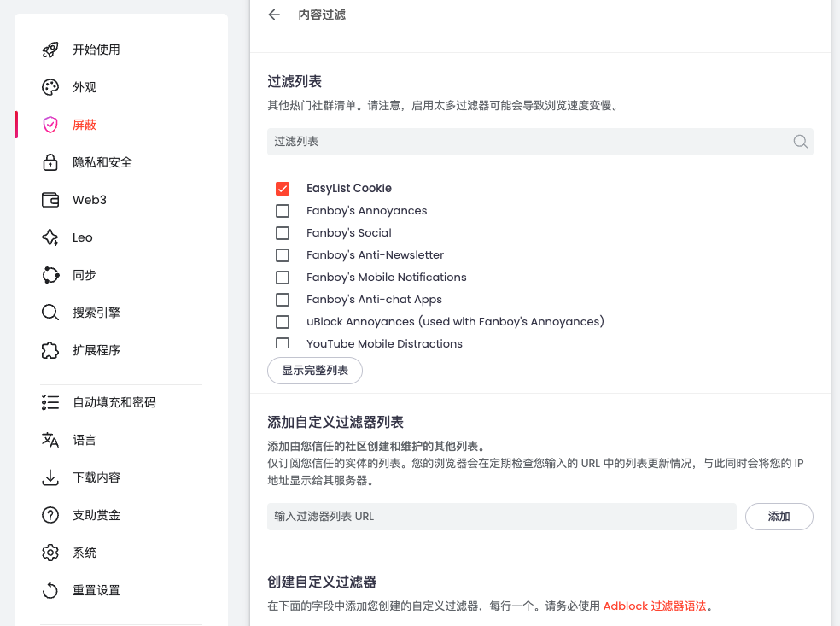This screenshot has width=840, height=626.
Task: Click the list icon for 自动填充和密码
Action: coord(50,402)
